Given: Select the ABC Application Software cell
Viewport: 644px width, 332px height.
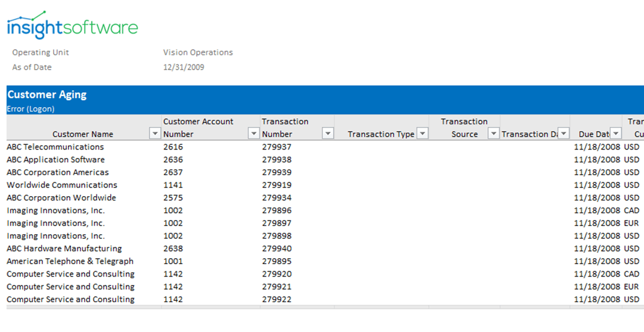Looking at the screenshot, I should 55,160.
